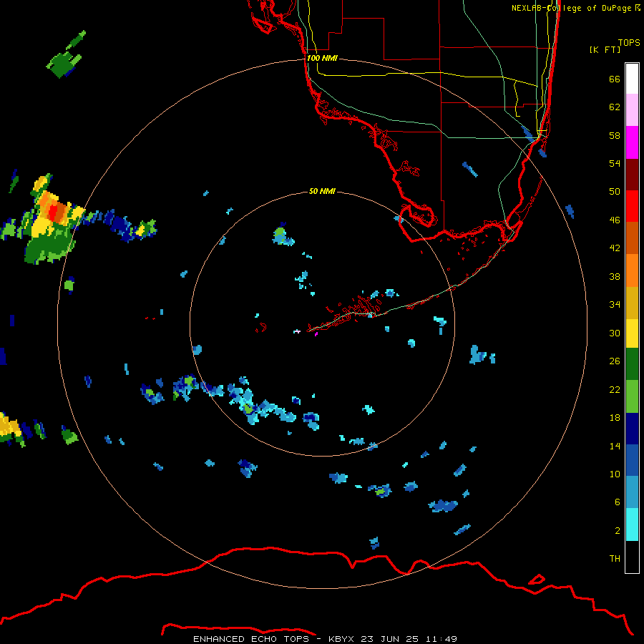Viewport: 644px width, 644px height.
Task: Click the "2" legend value
Action: click(618, 531)
